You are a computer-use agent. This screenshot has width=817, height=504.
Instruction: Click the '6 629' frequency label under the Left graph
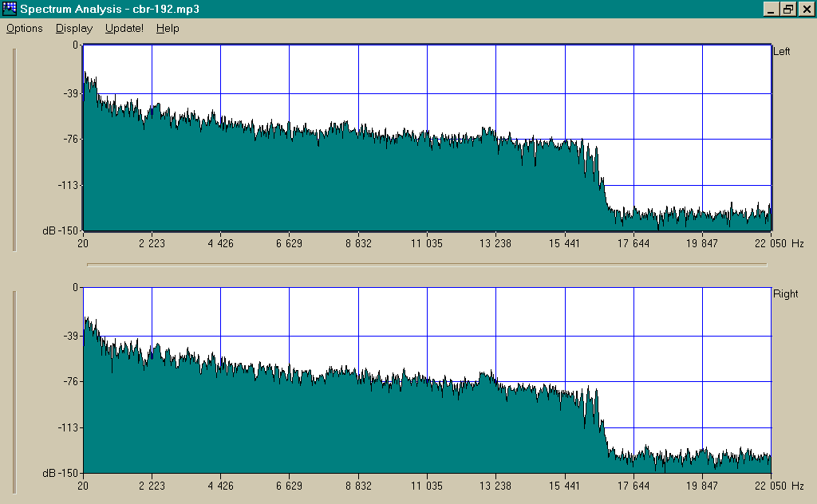coord(289,243)
